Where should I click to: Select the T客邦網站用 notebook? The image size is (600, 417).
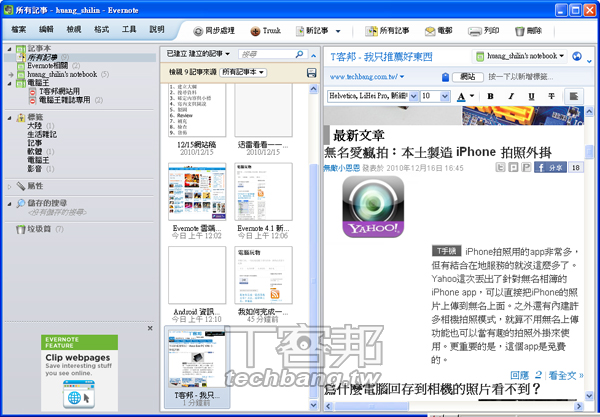click(59, 91)
